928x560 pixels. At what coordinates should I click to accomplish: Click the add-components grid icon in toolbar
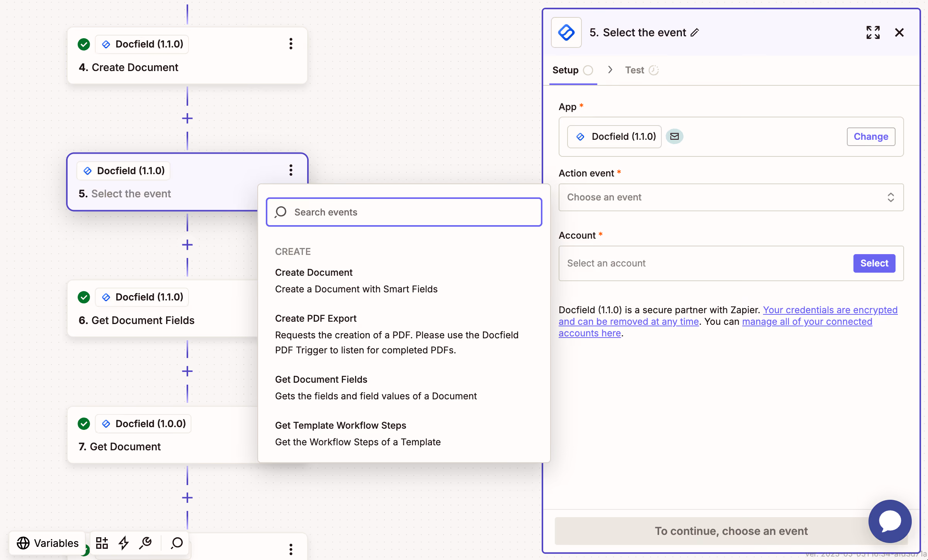(102, 543)
